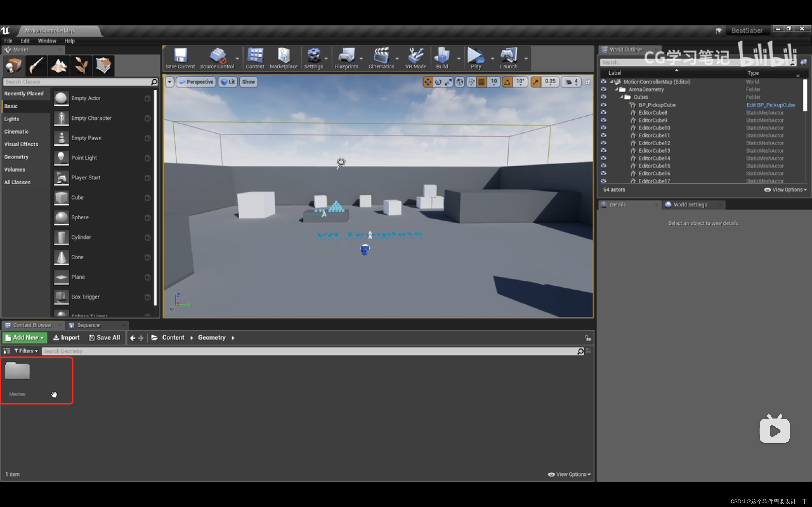Toggle visibility of EditorCube8 actor
The height and width of the screenshot is (507, 812).
click(604, 112)
